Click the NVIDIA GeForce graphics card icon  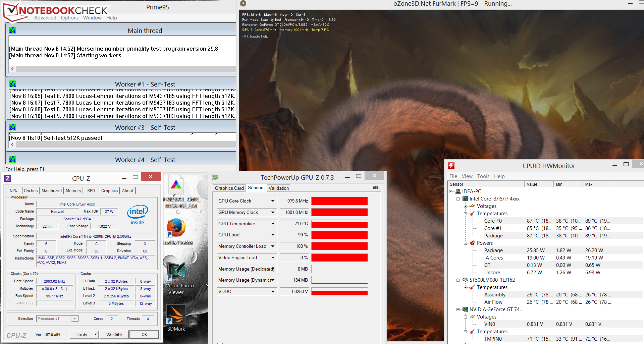coord(465,309)
